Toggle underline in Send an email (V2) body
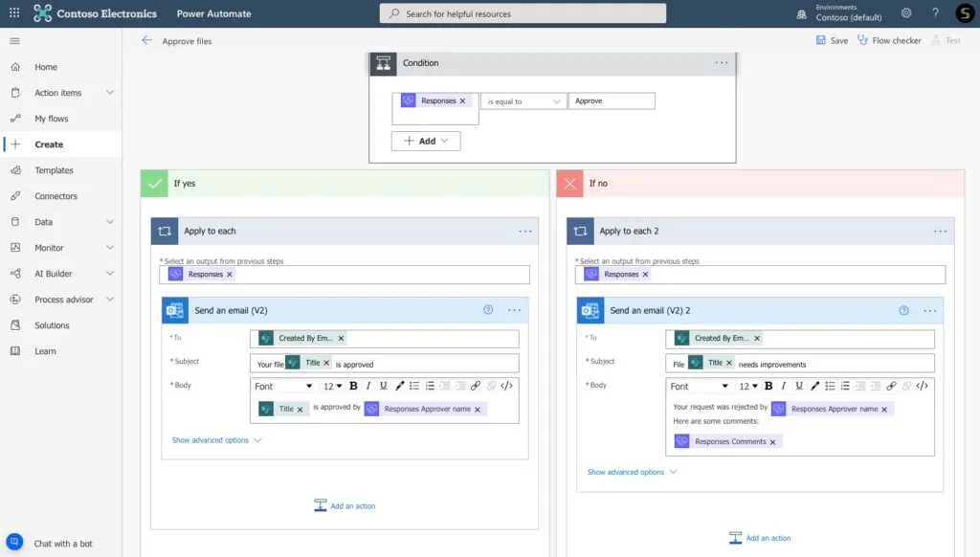The image size is (980, 557). tap(383, 386)
